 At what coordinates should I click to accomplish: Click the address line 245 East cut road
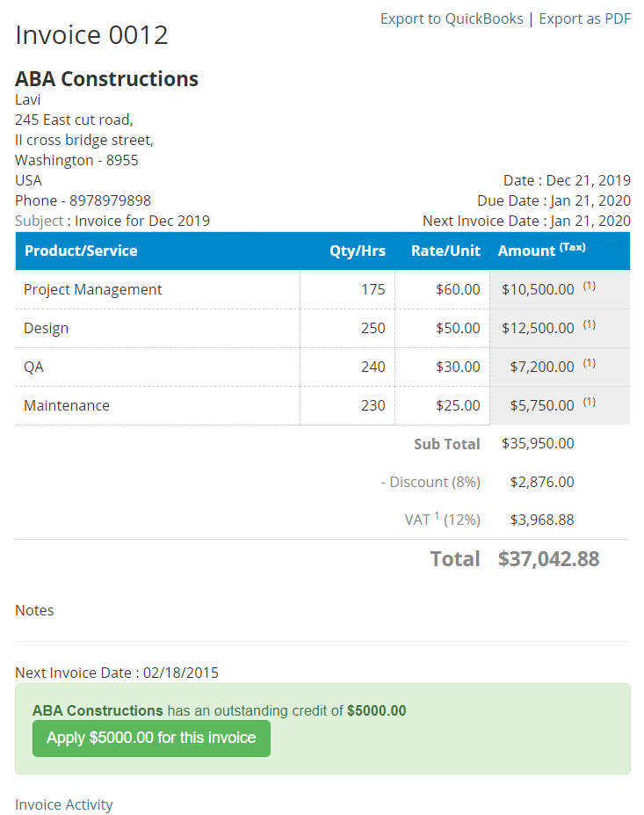(75, 120)
